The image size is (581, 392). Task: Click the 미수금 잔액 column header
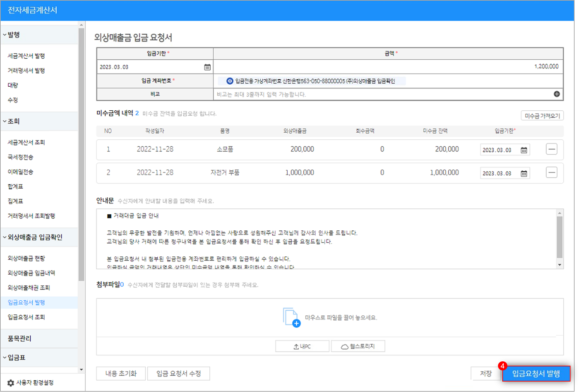click(x=435, y=131)
